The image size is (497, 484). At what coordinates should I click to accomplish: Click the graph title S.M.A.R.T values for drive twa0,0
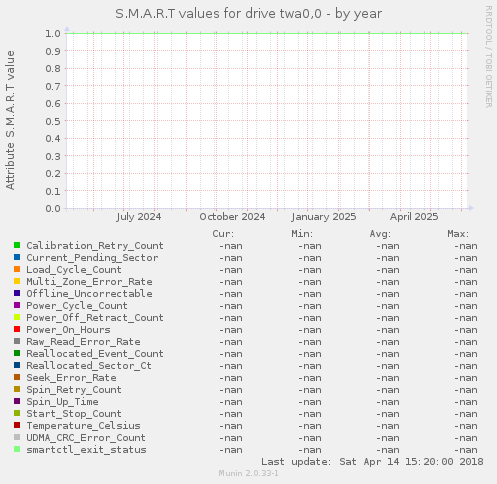pos(219,14)
